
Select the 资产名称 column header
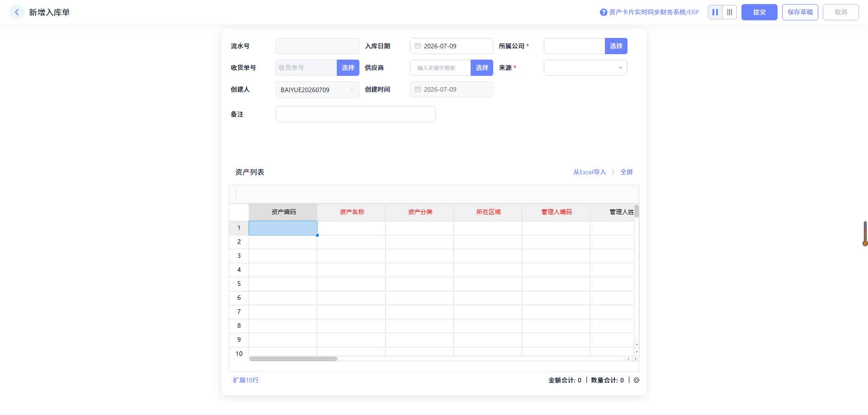coord(351,212)
